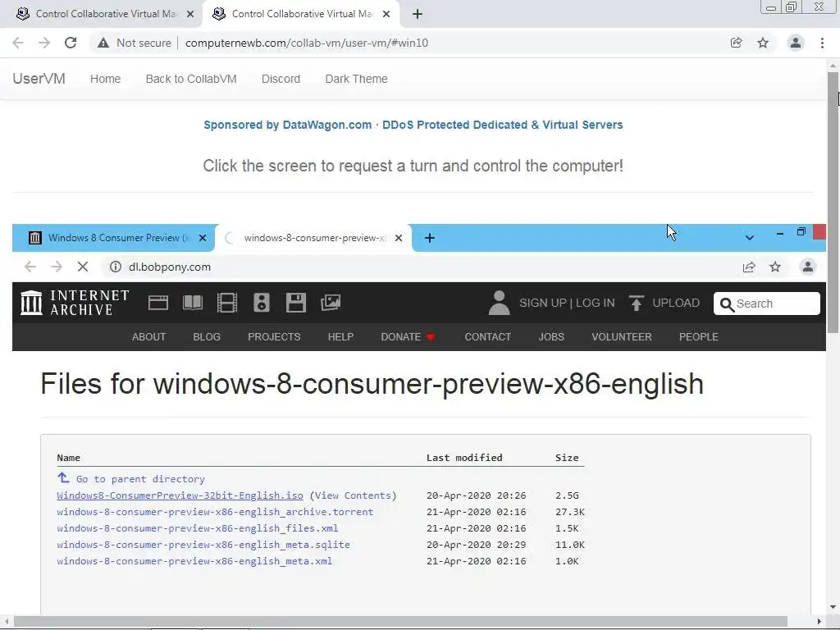The height and width of the screenshot is (630, 840).
Task: Select the loading windows-8-consumer-preview VM tab
Action: (x=313, y=238)
